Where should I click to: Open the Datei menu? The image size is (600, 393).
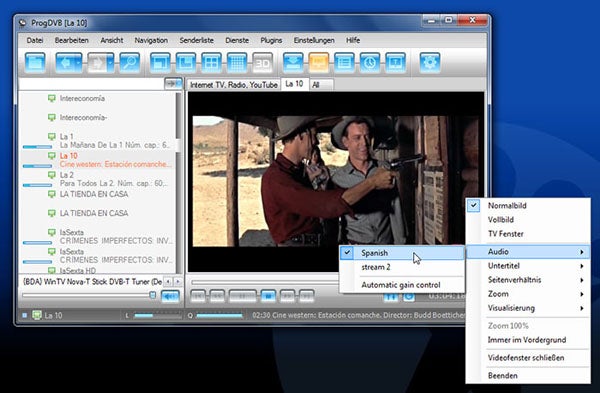coord(35,40)
